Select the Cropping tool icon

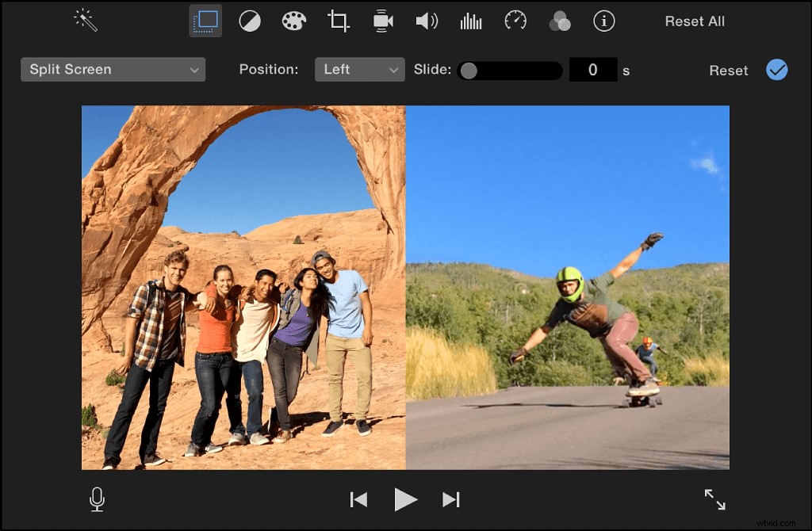(x=339, y=21)
